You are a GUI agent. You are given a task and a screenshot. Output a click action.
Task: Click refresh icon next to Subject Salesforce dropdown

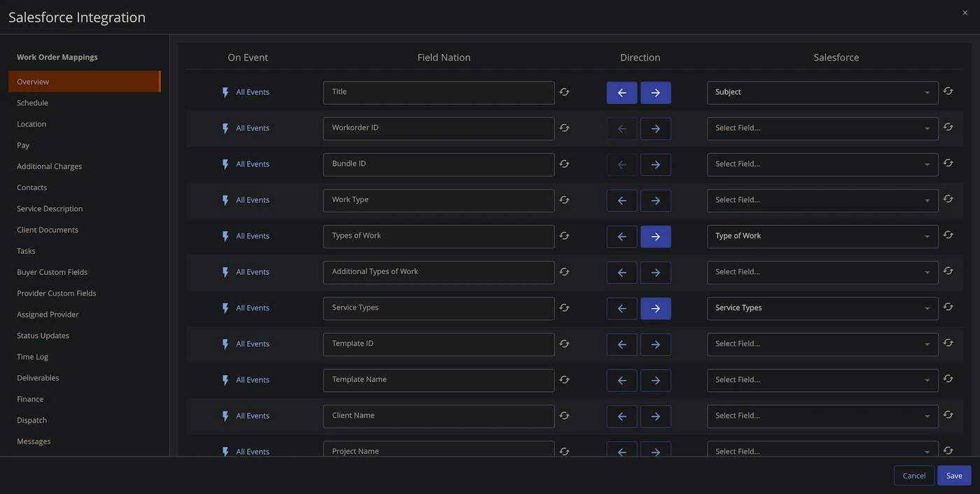(948, 92)
